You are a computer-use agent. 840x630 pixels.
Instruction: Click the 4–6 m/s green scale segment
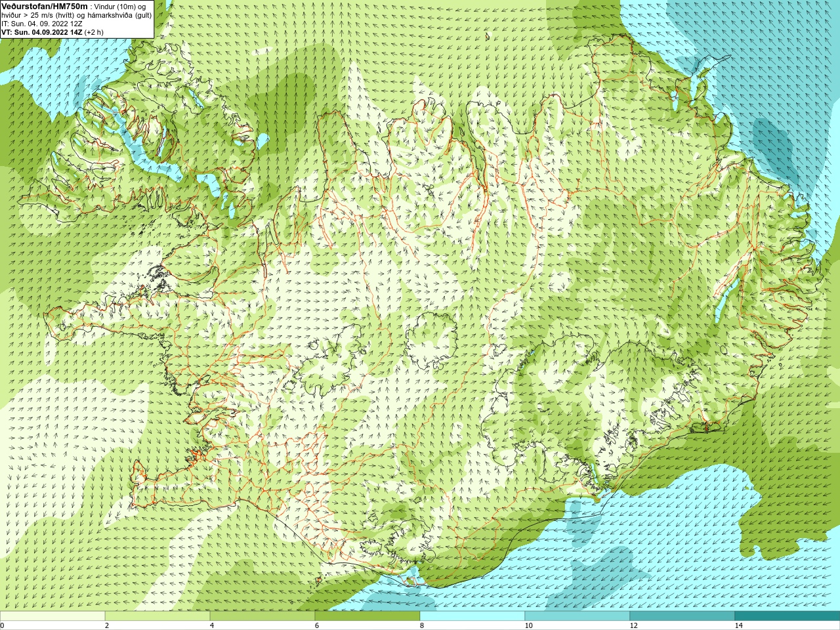coord(262,616)
